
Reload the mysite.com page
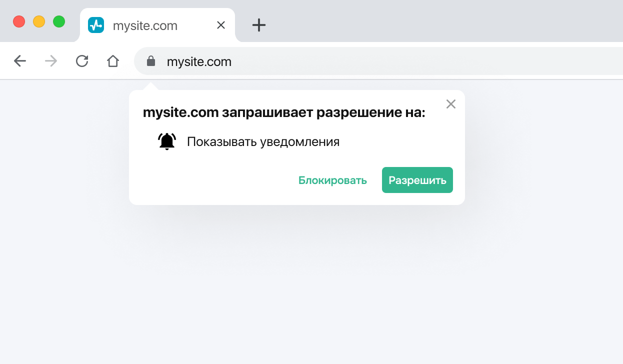coord(82,61)
